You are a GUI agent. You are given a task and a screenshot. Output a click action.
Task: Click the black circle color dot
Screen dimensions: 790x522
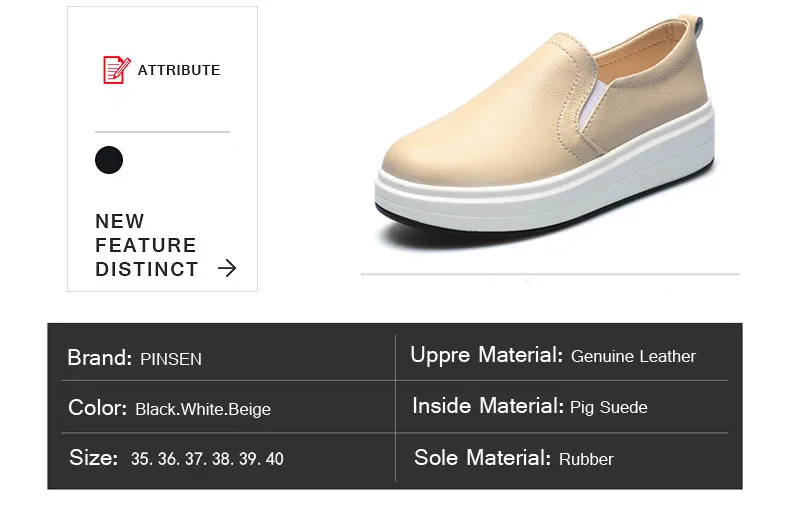(x=109, y=160)
